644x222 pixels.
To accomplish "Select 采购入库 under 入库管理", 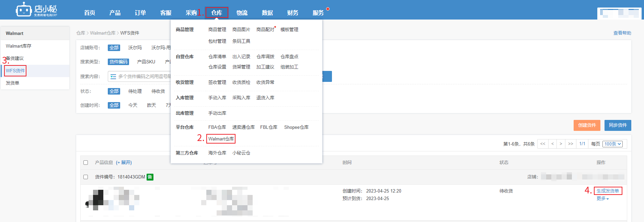I will click(x=241, y=98).
